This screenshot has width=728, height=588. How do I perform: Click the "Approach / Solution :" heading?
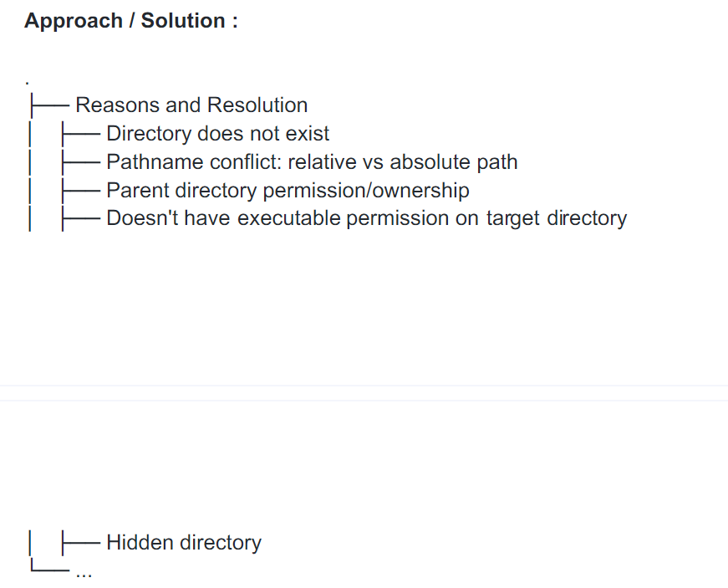131,21
